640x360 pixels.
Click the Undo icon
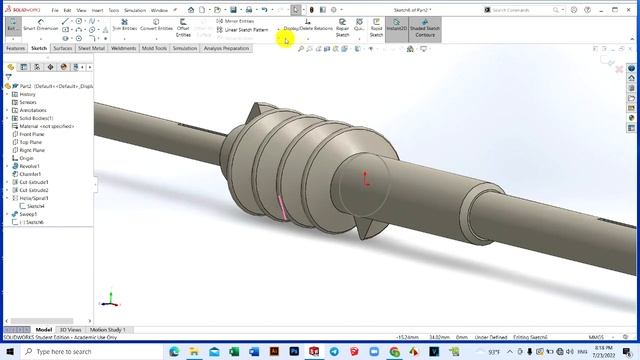tap(264, 10)
